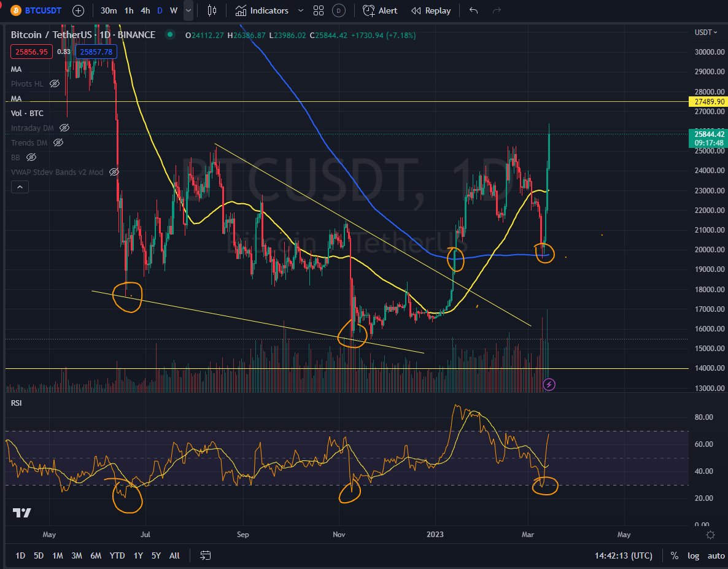This screenshot has width=728, height=569.
Task: Select the D daily timeframe
Action: click(x=160, y=10)
